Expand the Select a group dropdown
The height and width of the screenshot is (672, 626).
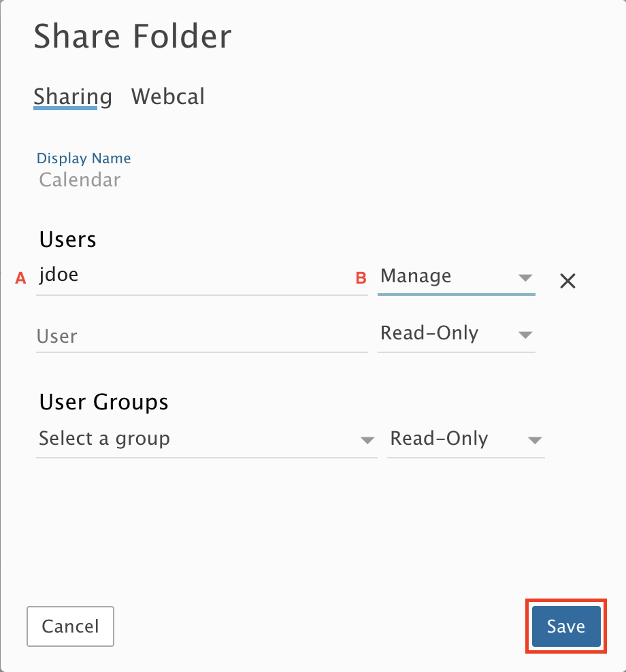[197, 439]
